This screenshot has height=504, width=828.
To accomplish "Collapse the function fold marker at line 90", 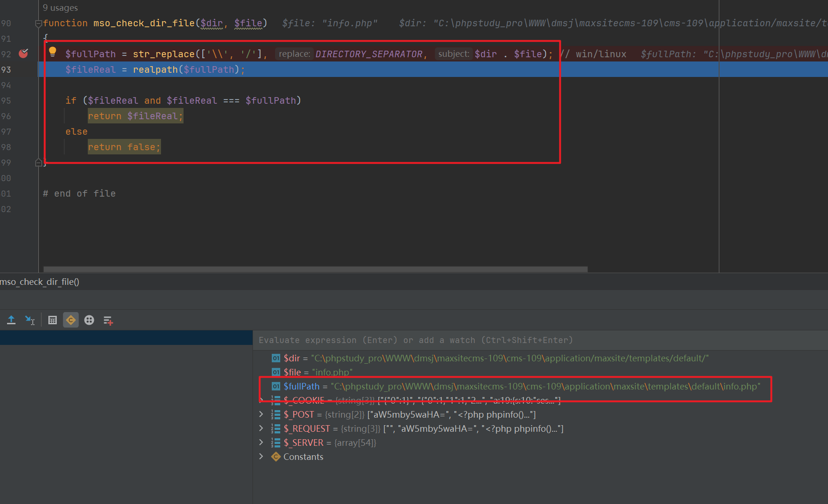I will pyautogui.click(x=38, y=23).
